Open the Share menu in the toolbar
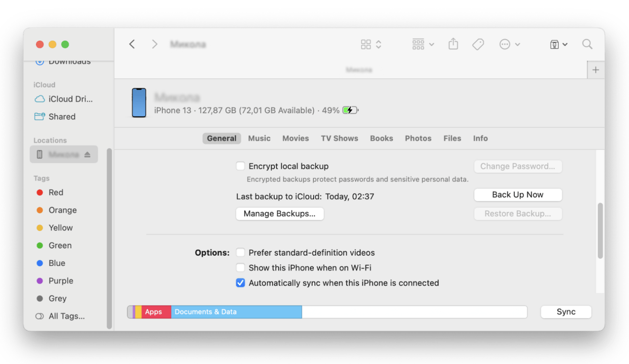The height and width of the screenshot is (364, 629). [453, 44]
